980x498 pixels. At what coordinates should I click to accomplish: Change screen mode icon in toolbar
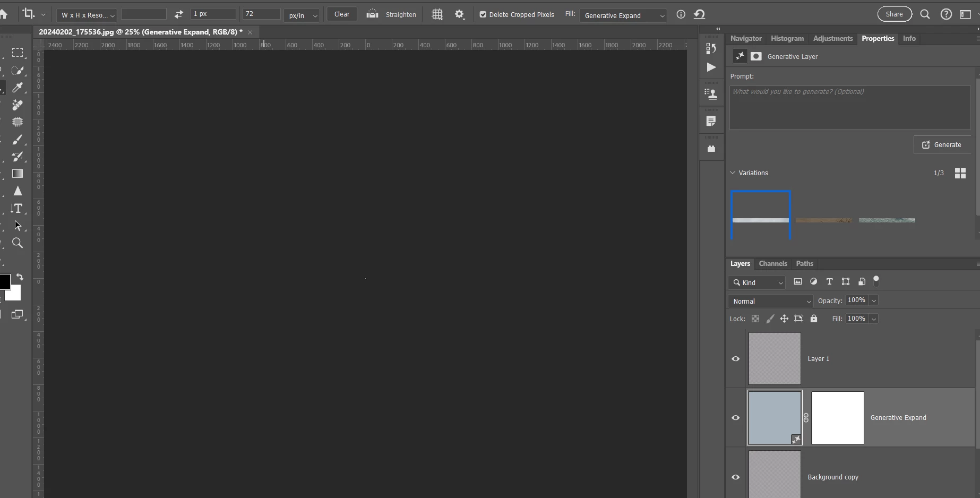coord(18,314)
